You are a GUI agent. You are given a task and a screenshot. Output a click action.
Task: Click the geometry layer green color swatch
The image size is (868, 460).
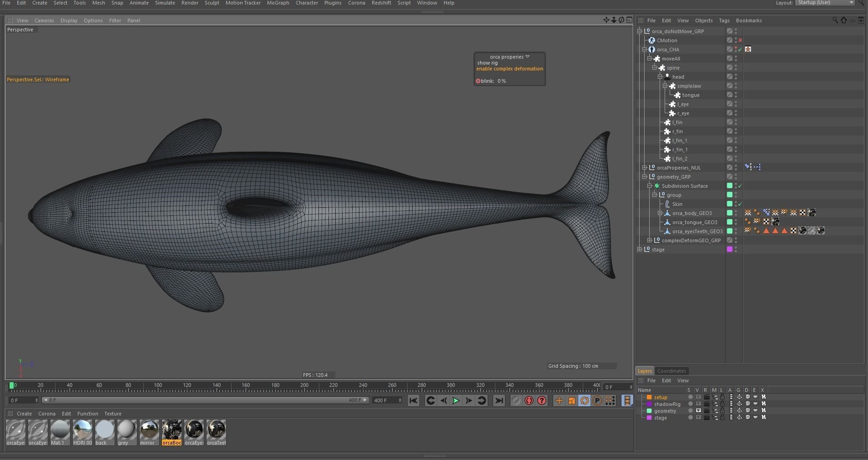(649, 411)
